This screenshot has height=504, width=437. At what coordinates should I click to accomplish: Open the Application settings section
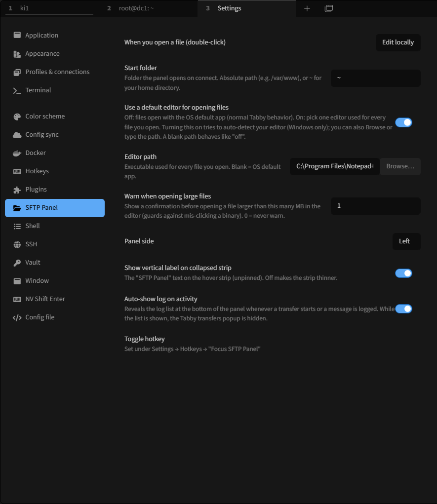[55, 36]
